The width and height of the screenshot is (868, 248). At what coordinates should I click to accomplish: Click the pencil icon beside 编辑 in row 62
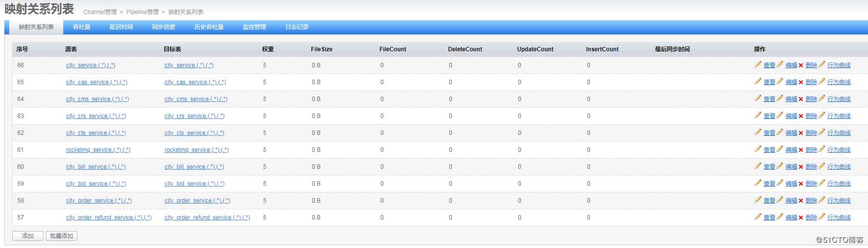[780, 132]
